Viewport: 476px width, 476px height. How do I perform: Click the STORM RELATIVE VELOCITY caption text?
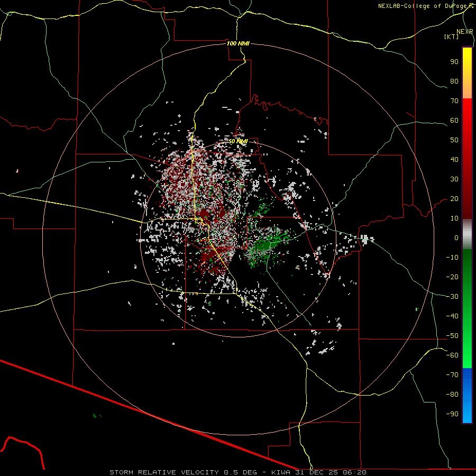pos(164,472)
